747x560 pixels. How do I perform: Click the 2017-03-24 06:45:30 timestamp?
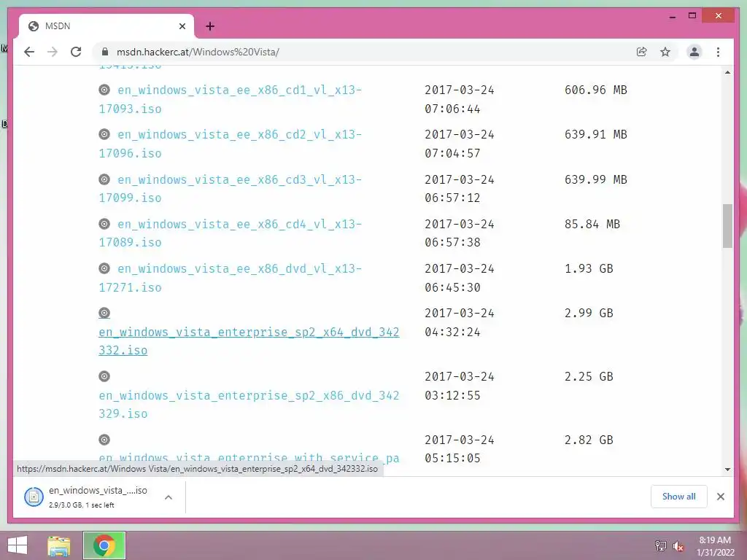click(460, 278)
